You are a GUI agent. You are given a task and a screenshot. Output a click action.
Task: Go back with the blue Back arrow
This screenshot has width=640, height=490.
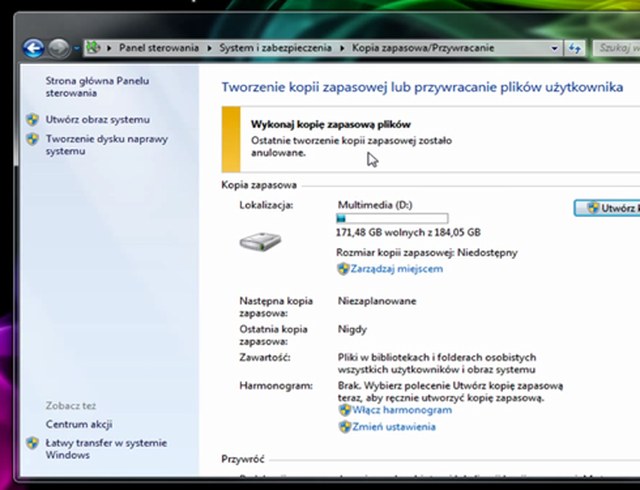tap(33, 49)
